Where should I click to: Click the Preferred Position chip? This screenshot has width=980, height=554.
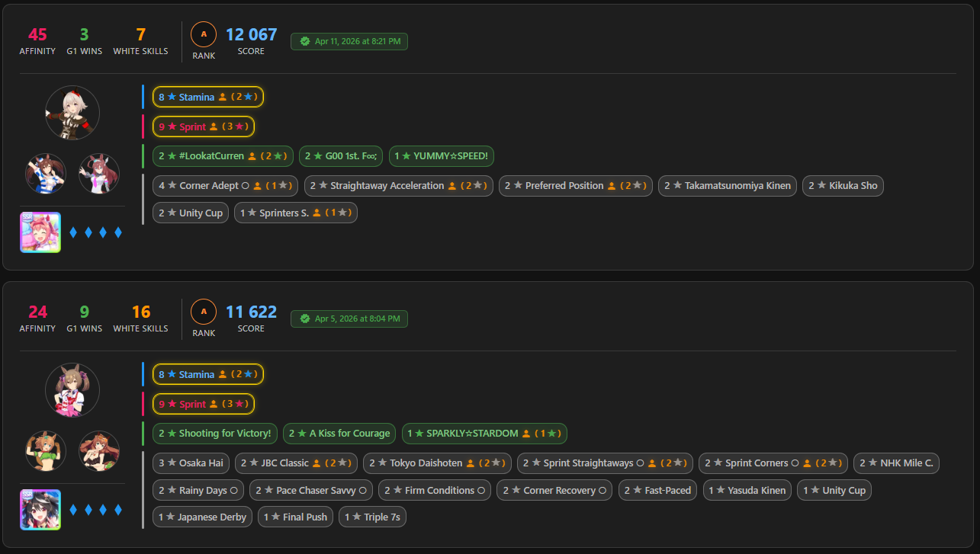[576, 185]
